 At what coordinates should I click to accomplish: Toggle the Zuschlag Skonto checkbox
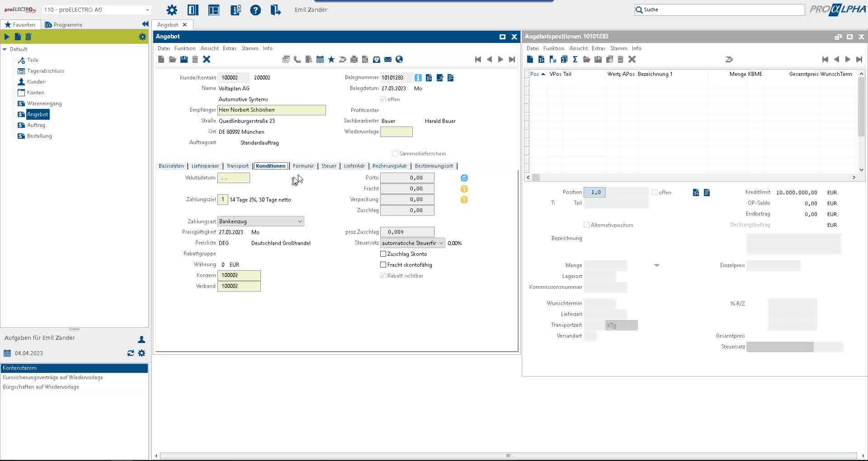pos(383,254)
